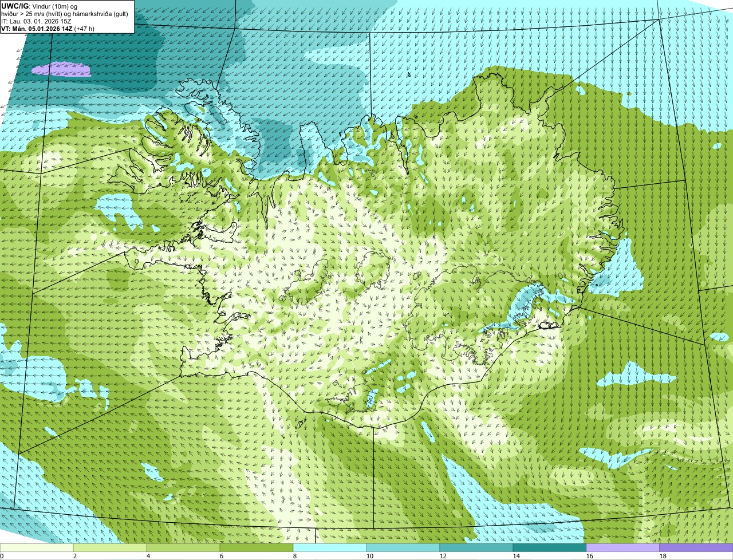
Task: Select the 4–6 m/s green legend swatch
Action: [x=183, y=548]
